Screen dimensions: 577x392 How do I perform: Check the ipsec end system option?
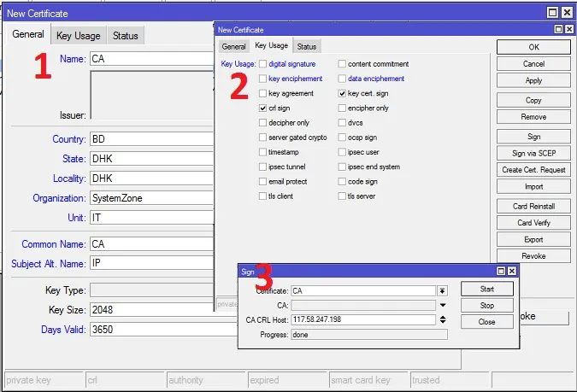342,167
